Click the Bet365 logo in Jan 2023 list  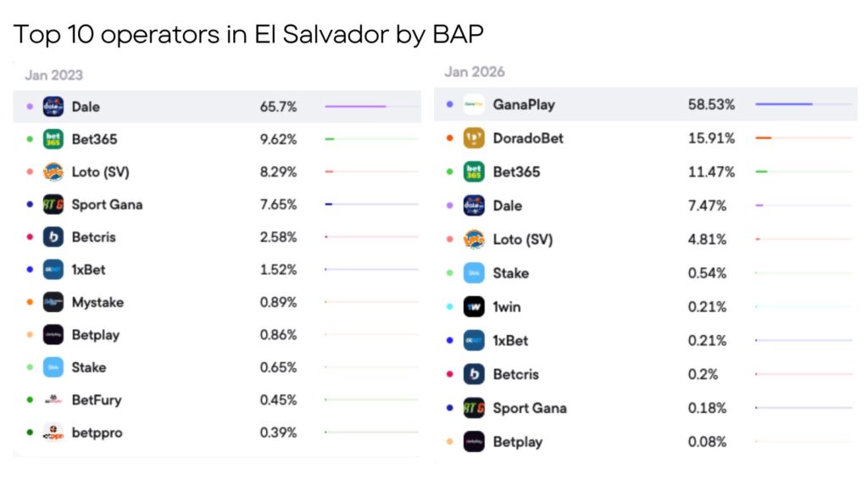[x=53, y=139]
